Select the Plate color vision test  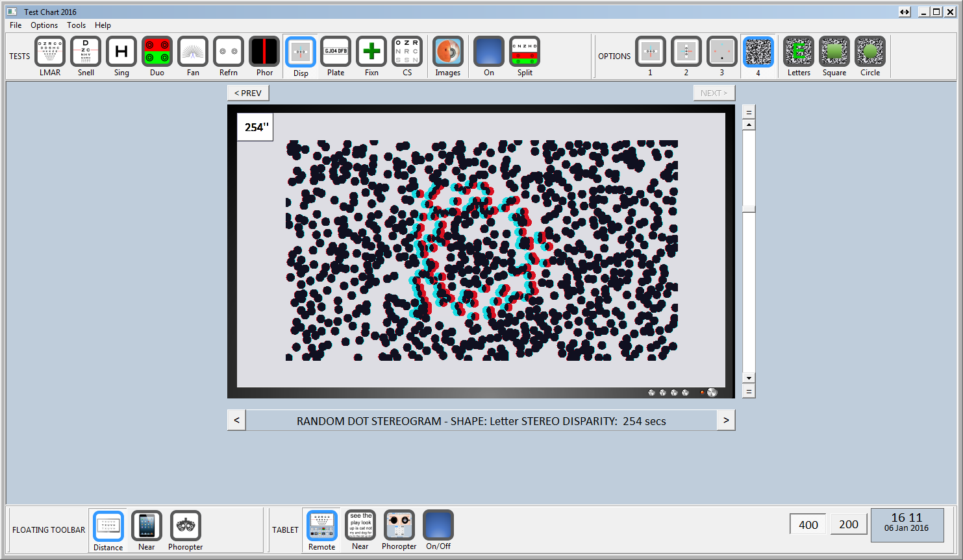click(336, 52)
